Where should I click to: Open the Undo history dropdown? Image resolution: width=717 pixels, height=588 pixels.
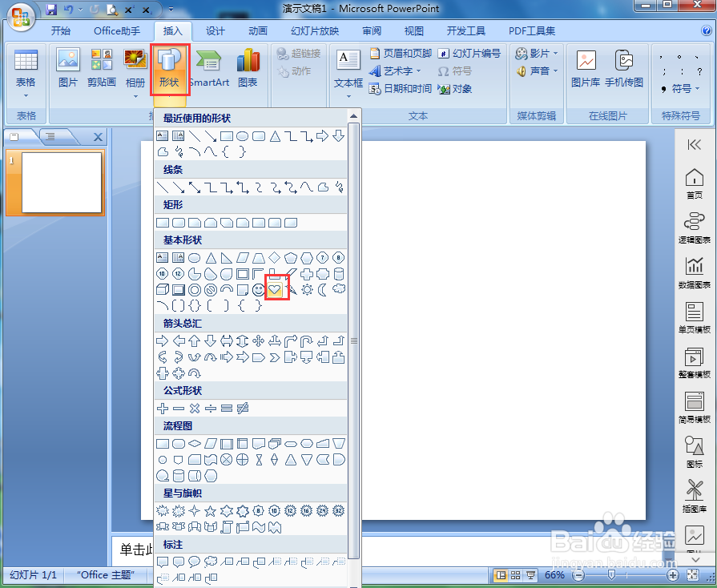[81, 9]
